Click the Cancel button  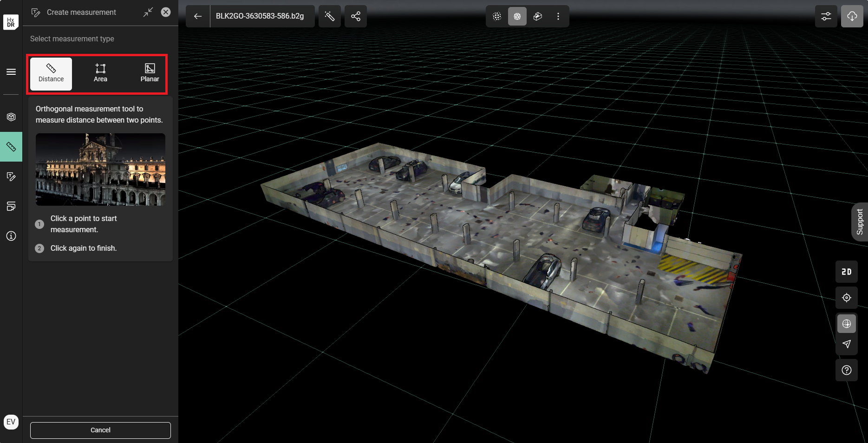(100, 430)
